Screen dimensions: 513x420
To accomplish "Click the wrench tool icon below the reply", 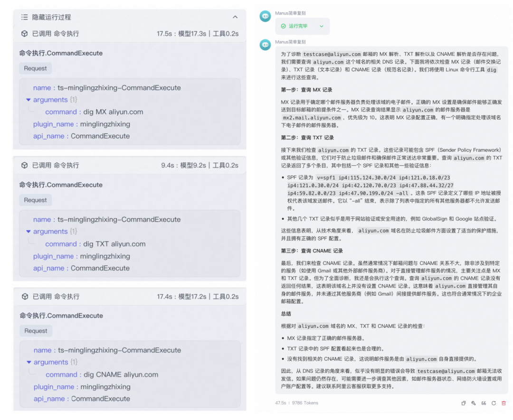I will coord(473,403).
